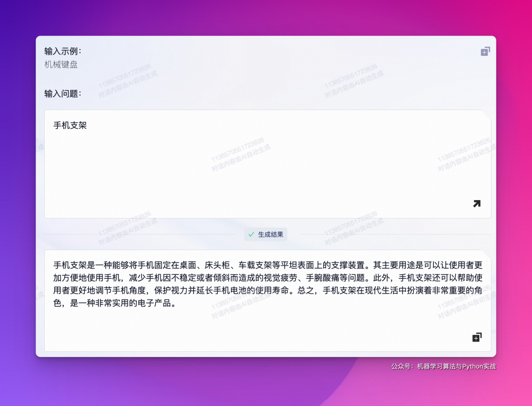Click the copy icon beside 输入示例
532x406 pixels.
tap(485, 52)
